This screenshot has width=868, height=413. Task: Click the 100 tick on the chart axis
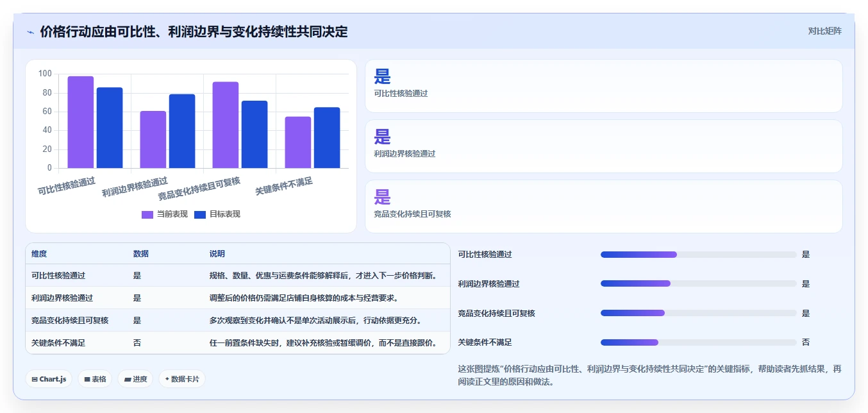coord(45,74)
